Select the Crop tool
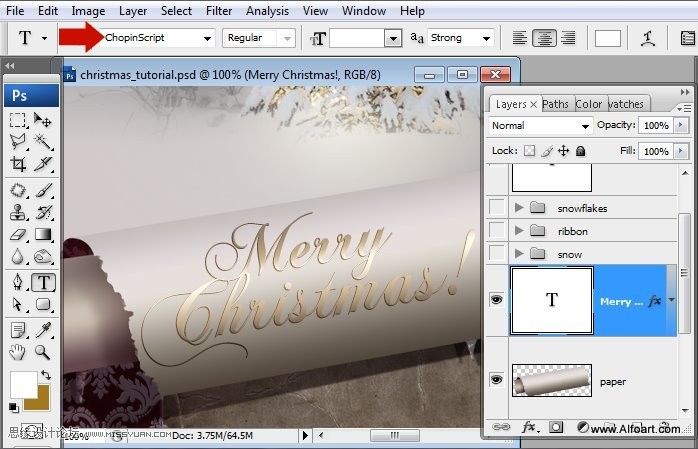Screen dimensions: 698x449 pyautogui.click(x=18, y=164)
